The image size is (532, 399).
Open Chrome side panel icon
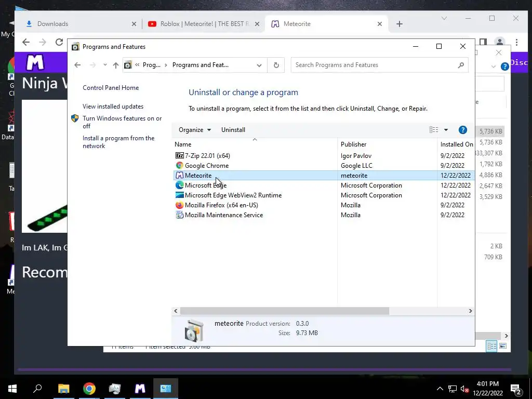coord(483,42)
